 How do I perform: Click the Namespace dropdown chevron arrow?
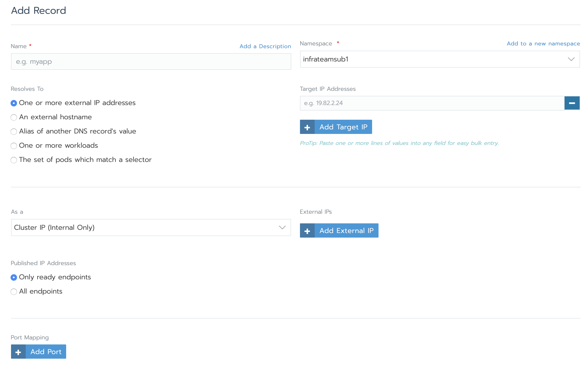571,59
